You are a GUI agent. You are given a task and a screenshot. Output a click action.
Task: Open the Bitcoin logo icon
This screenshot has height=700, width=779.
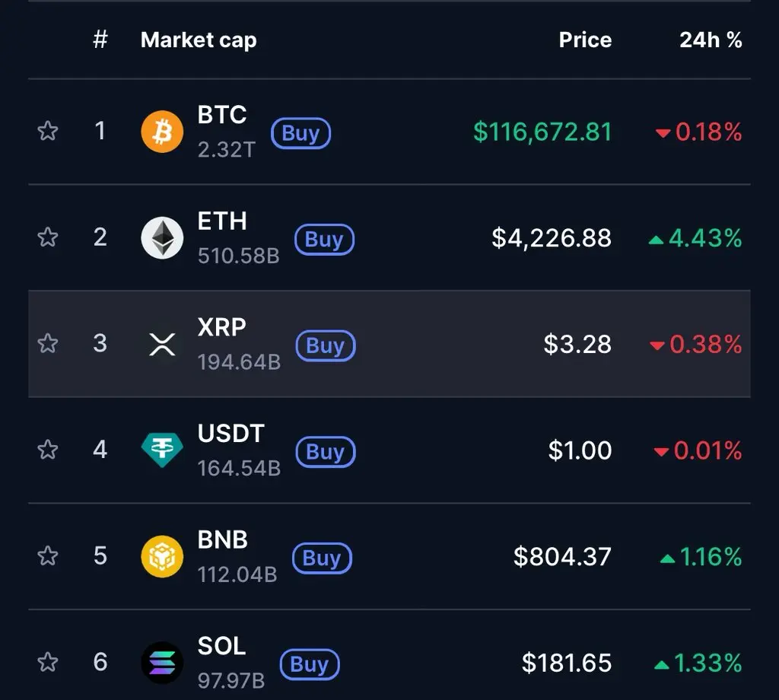click(162, 132)
